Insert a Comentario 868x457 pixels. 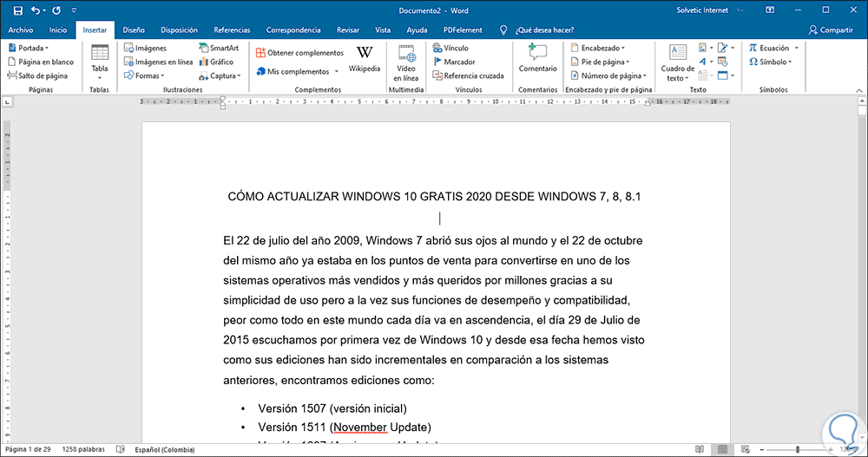(x=537, y=59)
